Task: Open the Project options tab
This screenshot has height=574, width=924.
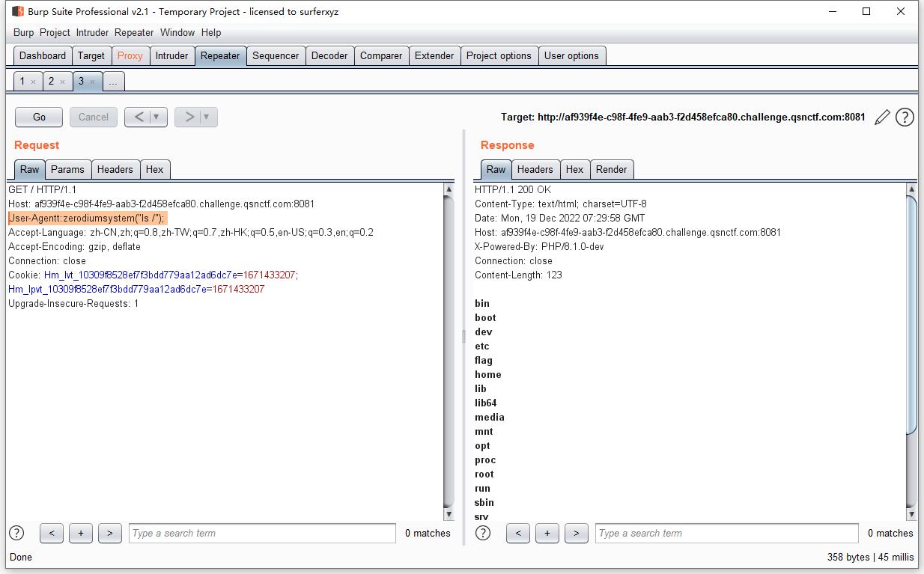Action: tap(499, 55)
